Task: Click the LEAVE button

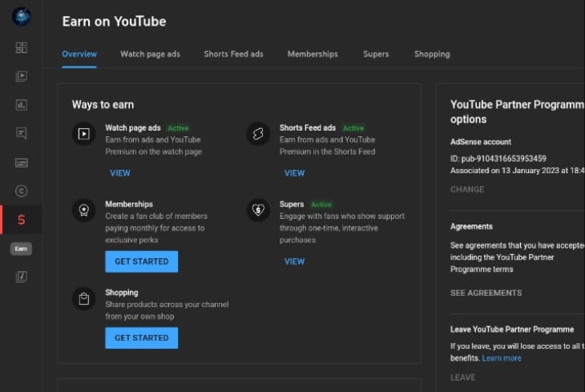Action: 462,378
